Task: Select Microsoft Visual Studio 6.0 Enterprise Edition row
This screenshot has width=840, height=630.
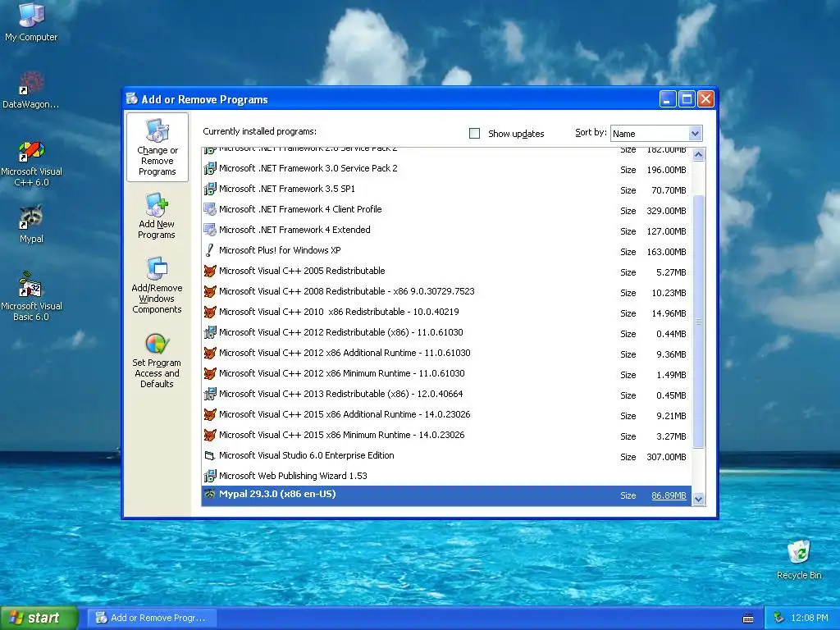Action: pos(446,456)
